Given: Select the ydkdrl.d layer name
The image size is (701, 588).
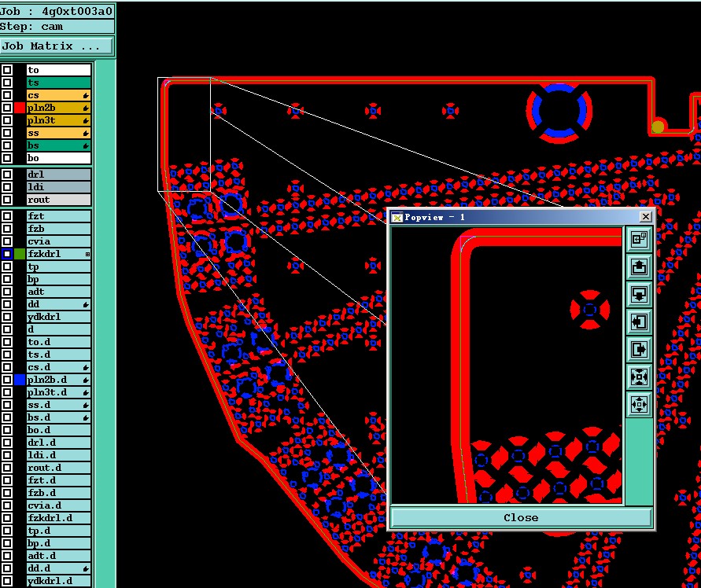Looking at the screenshot, I should coord(58,581).
